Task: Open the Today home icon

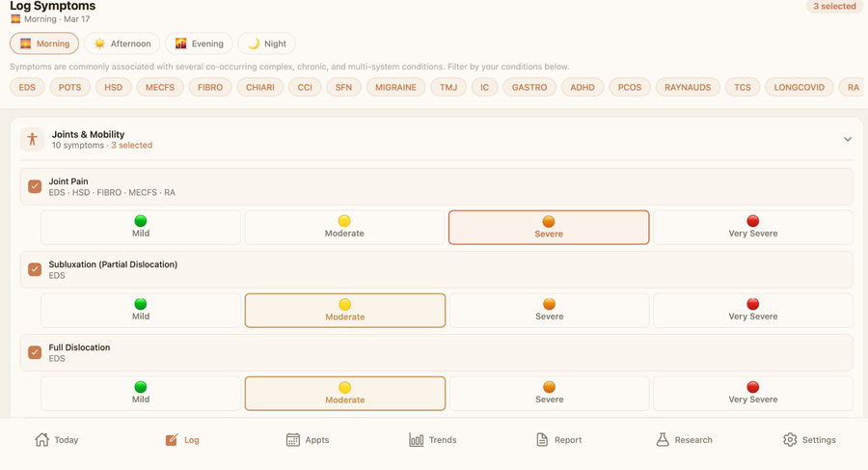Action: (x=42, y=439)
